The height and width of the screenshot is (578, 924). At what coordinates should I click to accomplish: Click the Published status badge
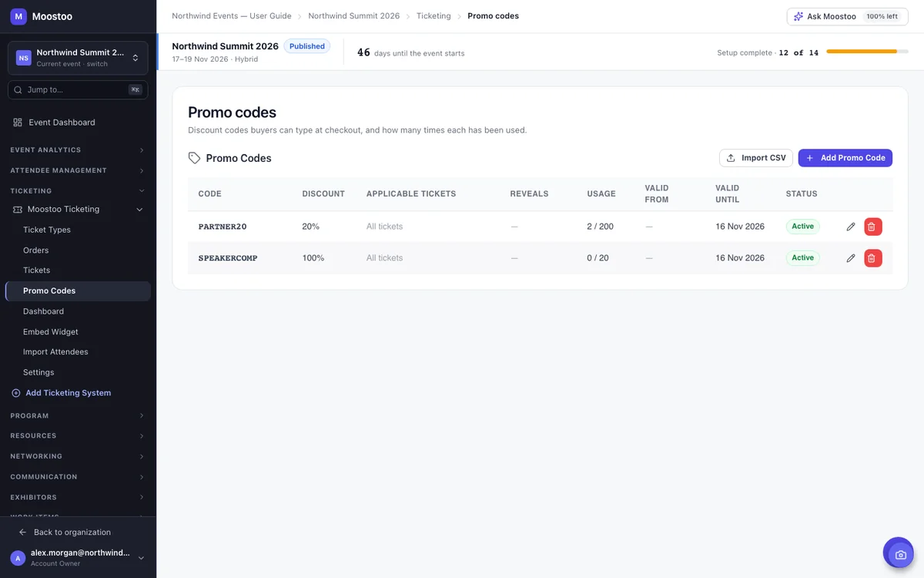pos(307,46)
